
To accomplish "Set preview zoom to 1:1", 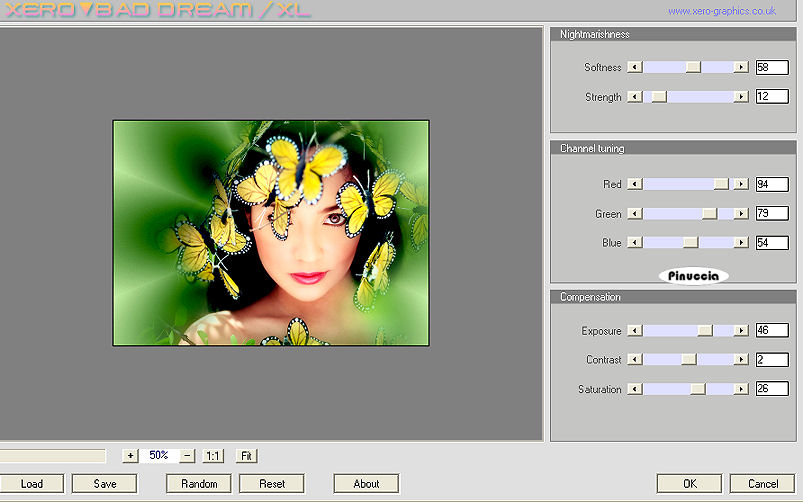I will 213,455.
